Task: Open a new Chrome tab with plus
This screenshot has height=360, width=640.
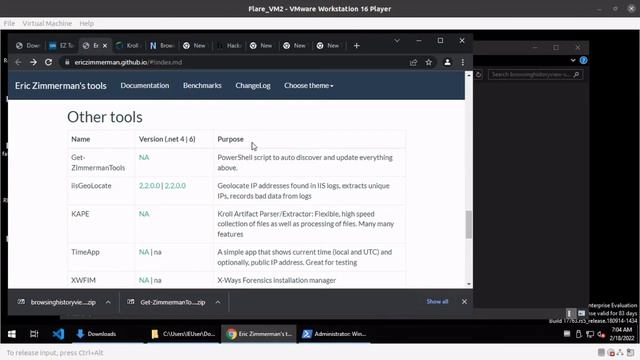Action: click(356, 46)
